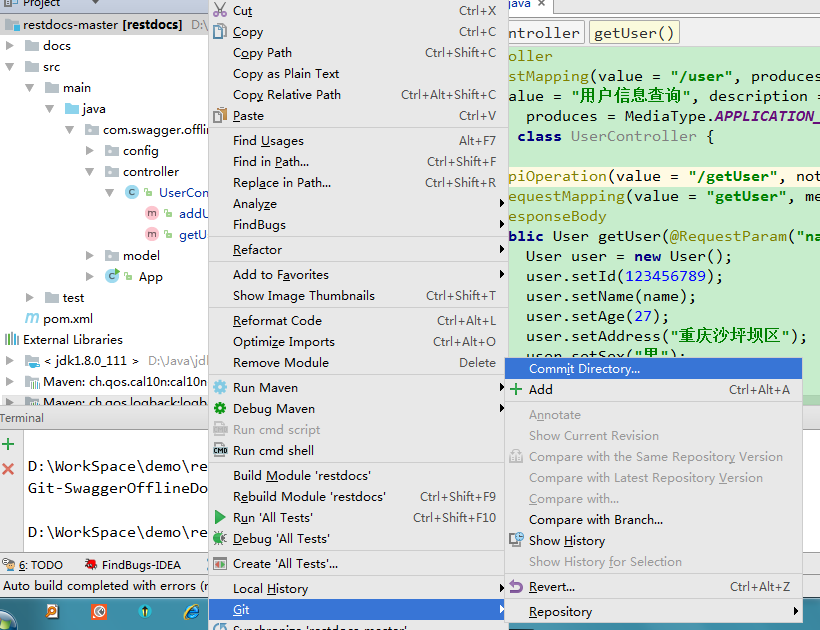Screen dimensions: 820x630
Task: Click the green plus in Terminal panel
Action: pyautogui.click(x=8, y=444)
